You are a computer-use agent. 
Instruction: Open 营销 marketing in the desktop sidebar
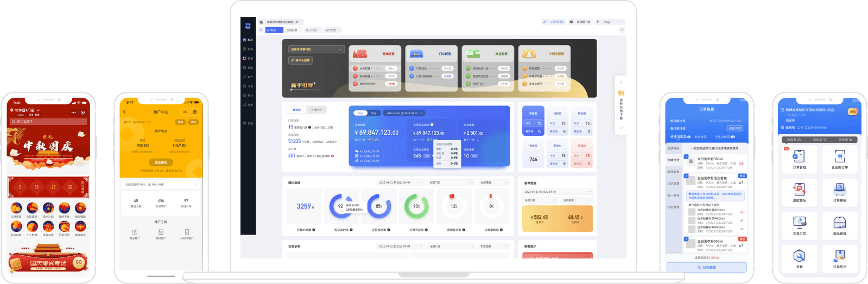click(x=248, y=58)
